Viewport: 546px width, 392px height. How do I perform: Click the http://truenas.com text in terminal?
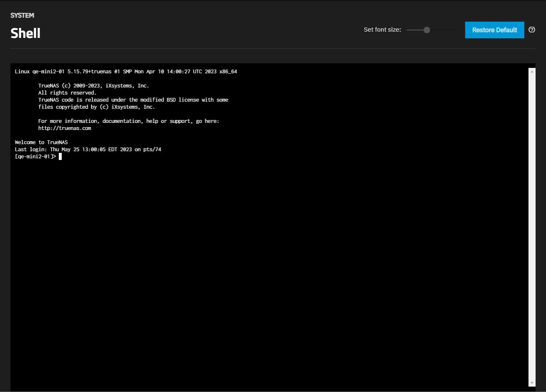click(65, 128)
